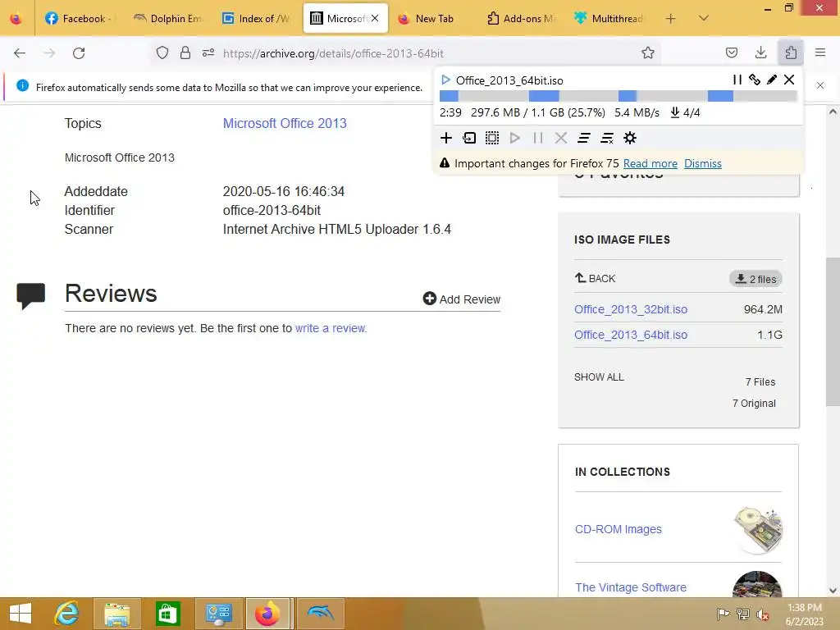Click the select all downloads icon
This screenshot has height=630, width=840.
(x=492, y=138)
